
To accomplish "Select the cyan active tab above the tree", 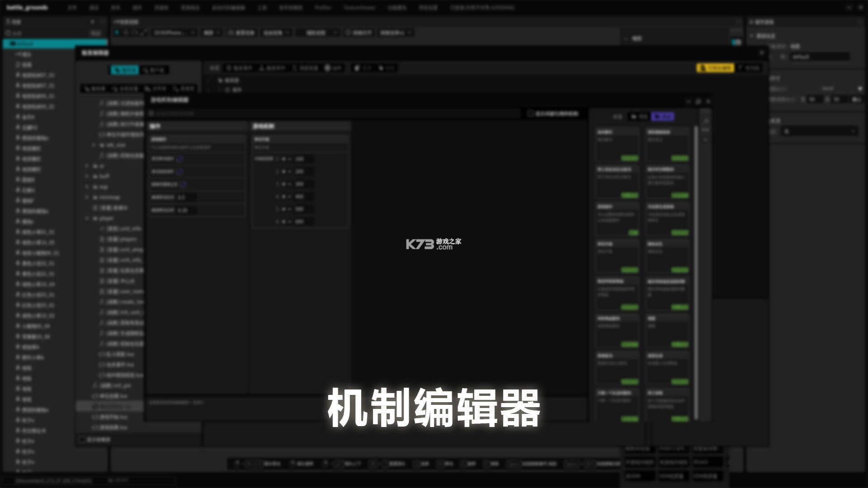I will 125,70.
